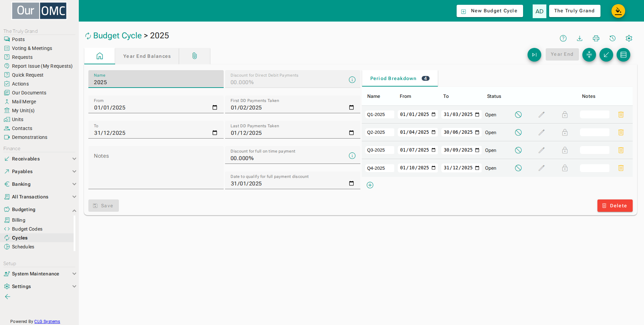644x325 pixels.
Task: Click the collapse rows round teal button
Action: coord(589,55)
